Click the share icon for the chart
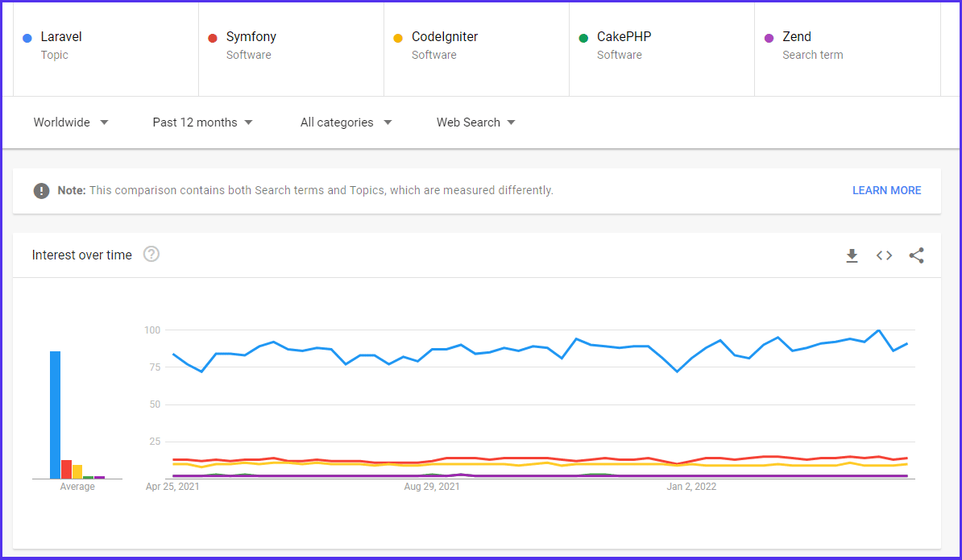Image resolution: width=962 pixels, height=560 pixels. coord(916,255)
